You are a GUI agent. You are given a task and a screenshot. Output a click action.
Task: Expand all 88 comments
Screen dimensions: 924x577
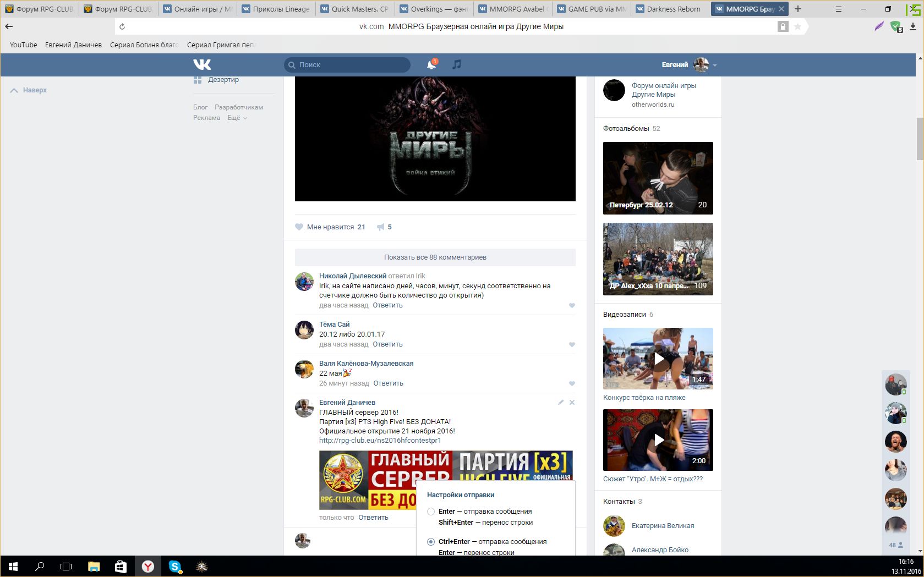pos(435,257)
